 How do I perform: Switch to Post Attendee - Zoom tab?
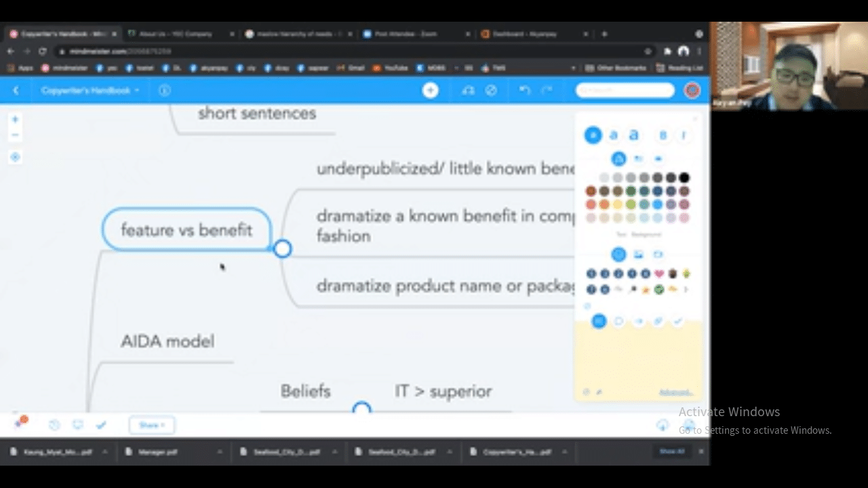pyautogui.click(x=416, y=34)
